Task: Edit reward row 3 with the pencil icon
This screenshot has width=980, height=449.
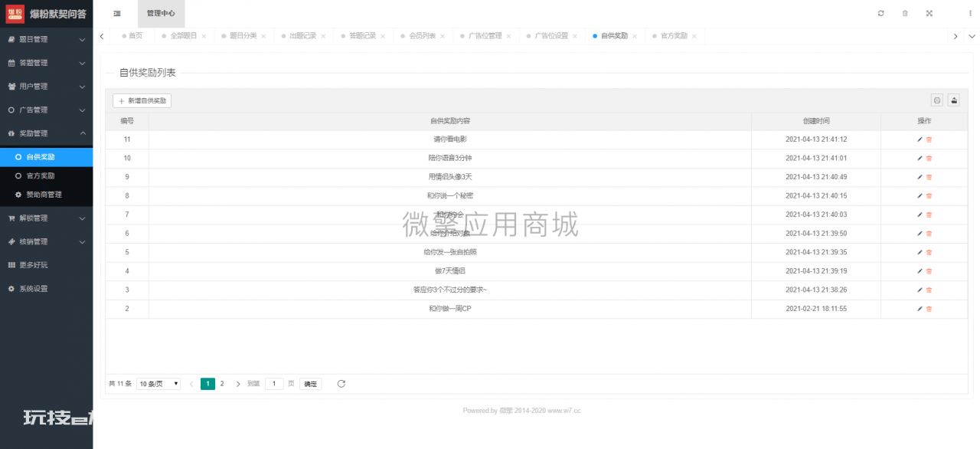Action: pos(920,290)
